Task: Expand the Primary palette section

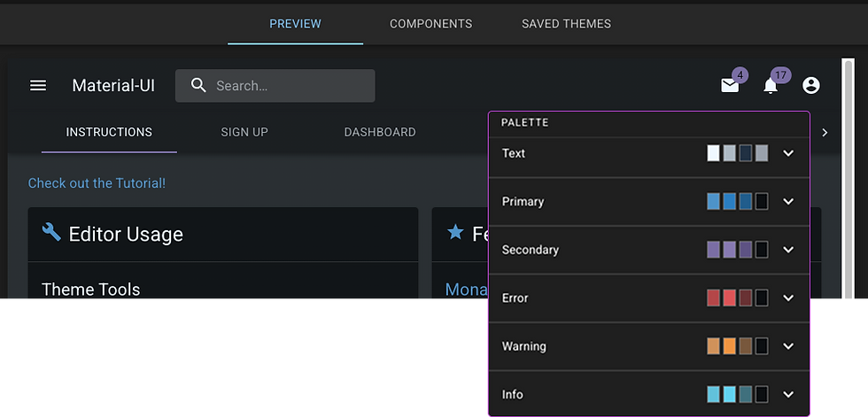Action: [x=788, y=202]
